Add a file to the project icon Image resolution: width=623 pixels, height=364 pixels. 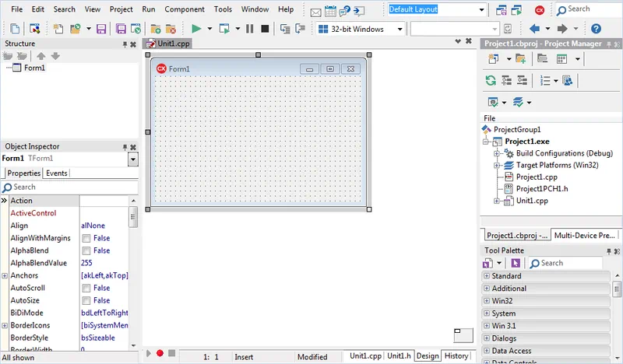pos(155,29)
